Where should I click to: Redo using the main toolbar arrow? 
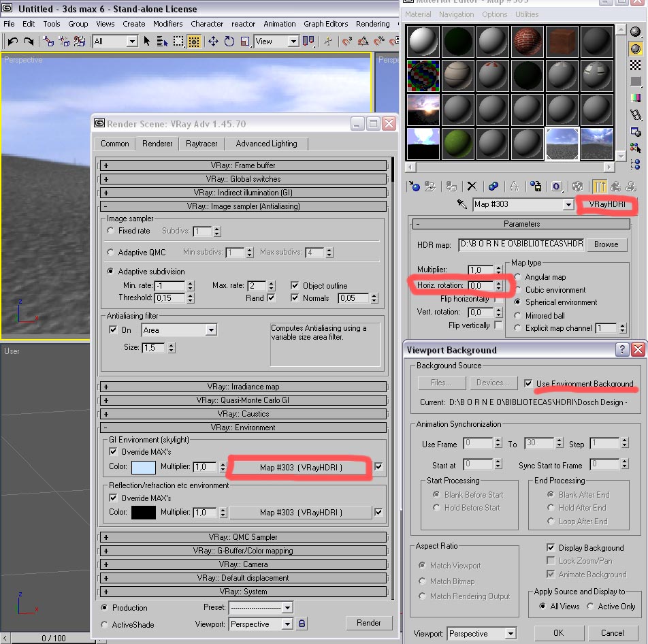pos(29,42)
